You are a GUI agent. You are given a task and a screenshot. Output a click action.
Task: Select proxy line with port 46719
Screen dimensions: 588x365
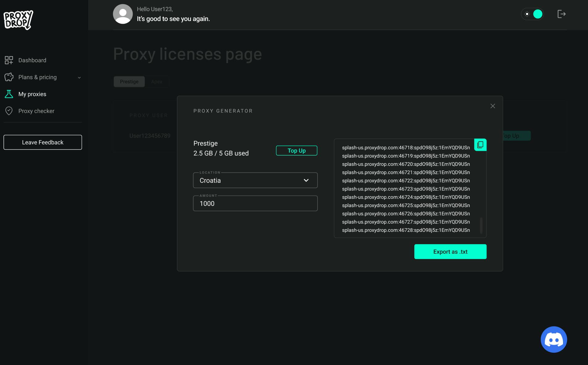(406, 156)
